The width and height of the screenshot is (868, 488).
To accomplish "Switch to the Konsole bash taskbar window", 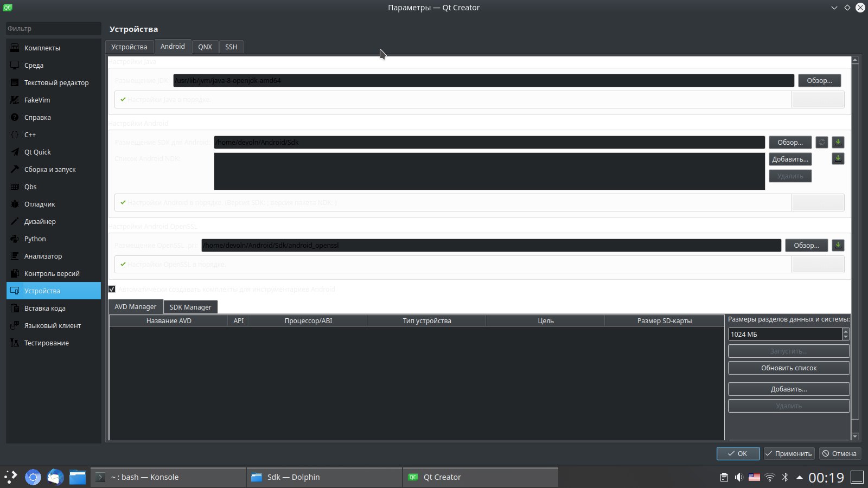I will pyautogui.click(x=168, y=477).
